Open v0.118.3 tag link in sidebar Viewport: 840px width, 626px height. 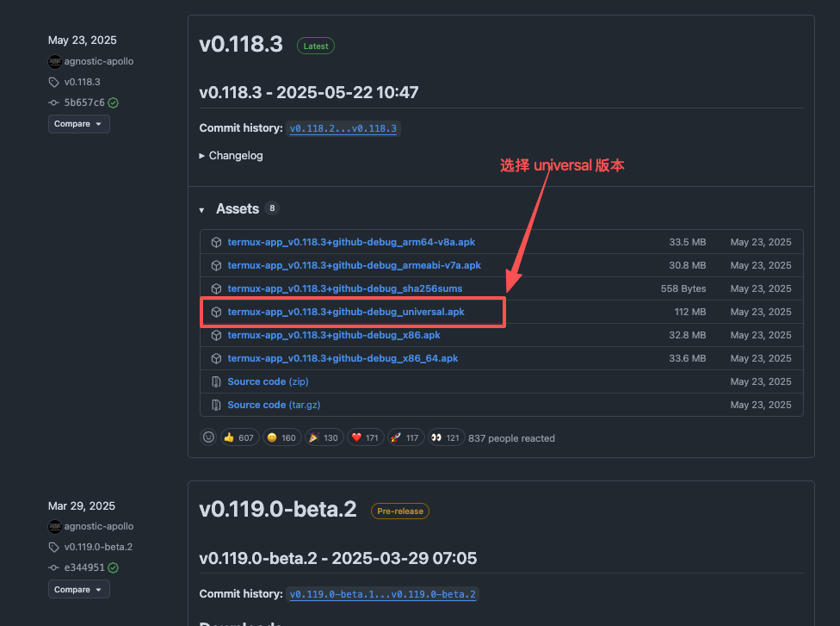point(82,82)
